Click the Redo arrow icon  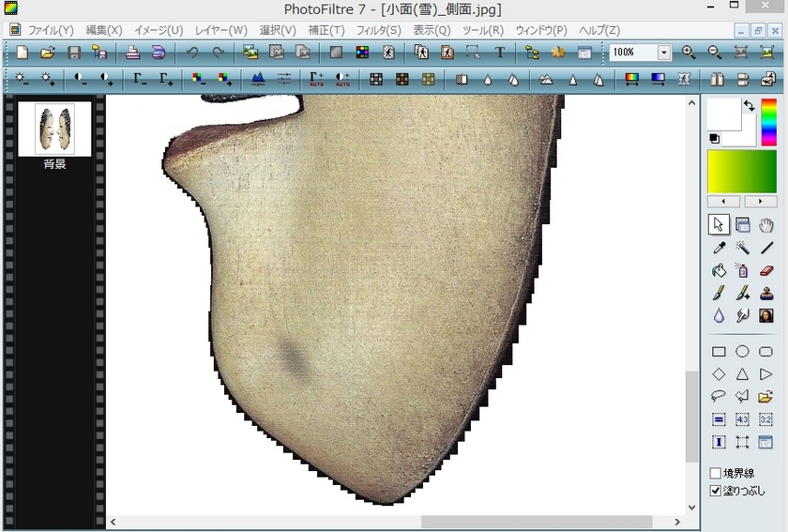[218, 53]
